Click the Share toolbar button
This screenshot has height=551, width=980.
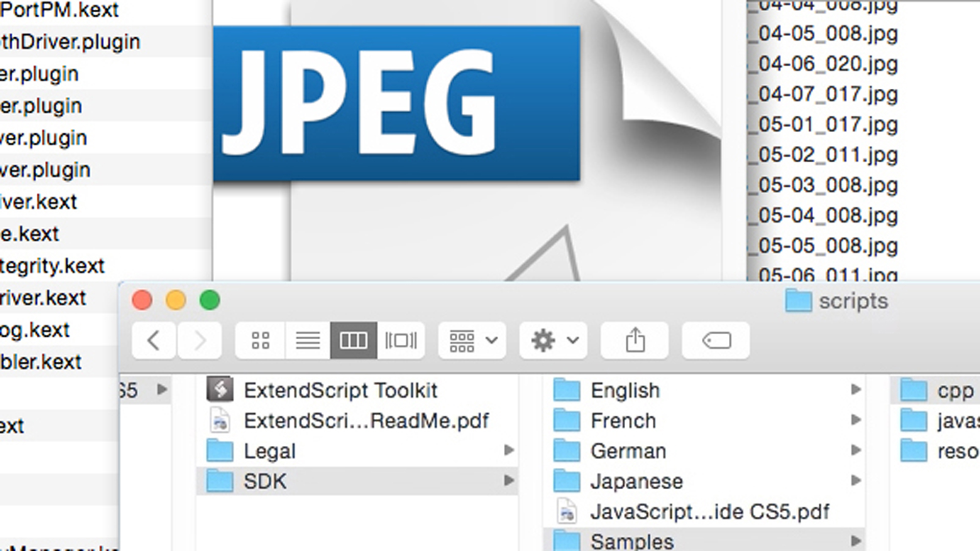coord(635,340)
